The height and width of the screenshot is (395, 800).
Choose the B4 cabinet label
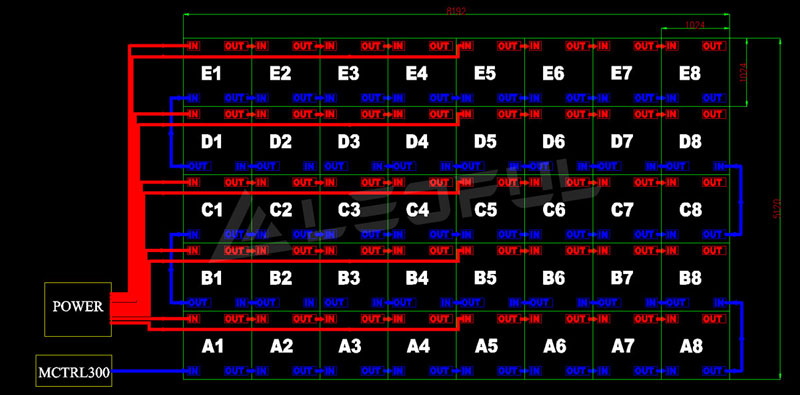tap(417, 278)
